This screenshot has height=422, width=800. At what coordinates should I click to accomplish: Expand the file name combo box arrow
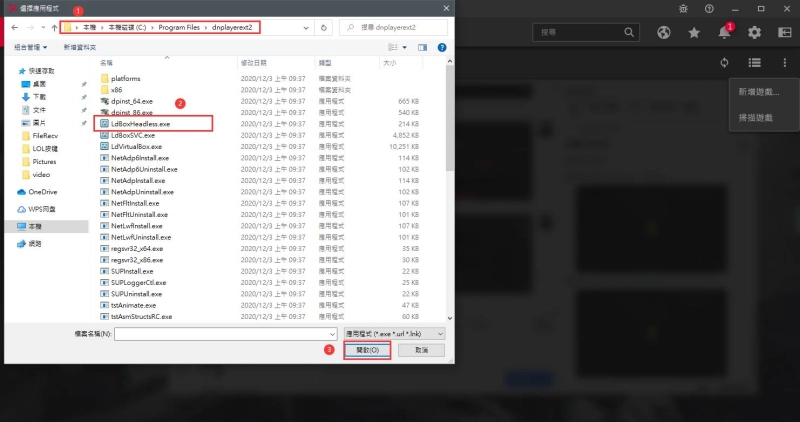click(x=332, y=334)
